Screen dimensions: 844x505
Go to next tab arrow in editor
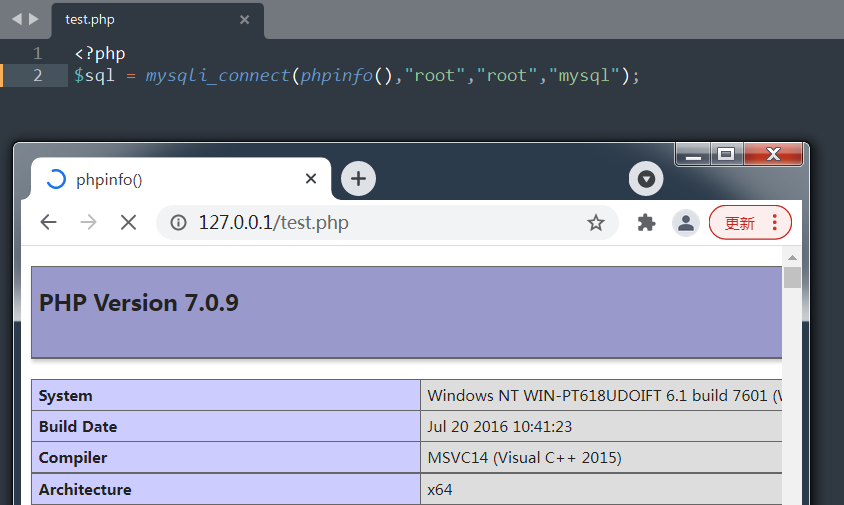click(33, 19)
